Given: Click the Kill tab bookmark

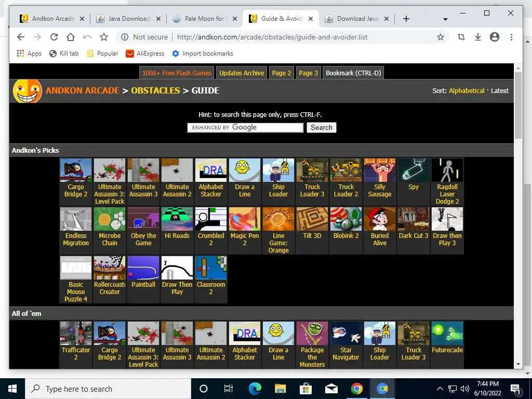Looking at the screenshot, I should 64,54.
